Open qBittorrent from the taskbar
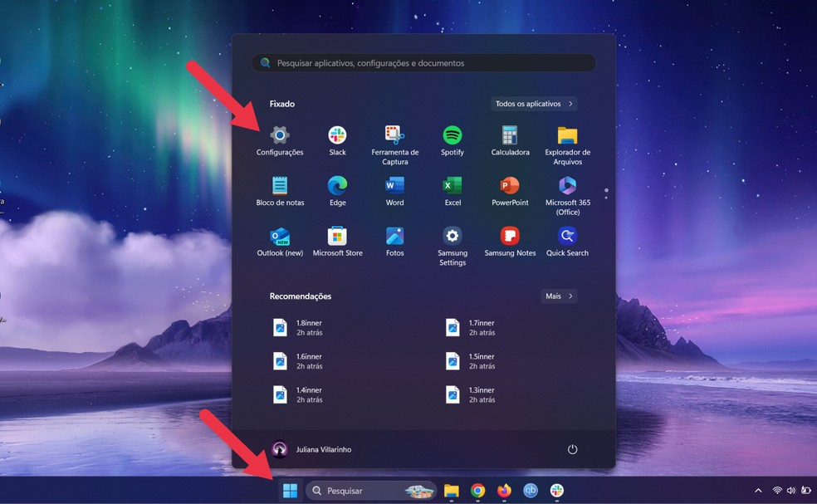 click(x=531, y=491)
